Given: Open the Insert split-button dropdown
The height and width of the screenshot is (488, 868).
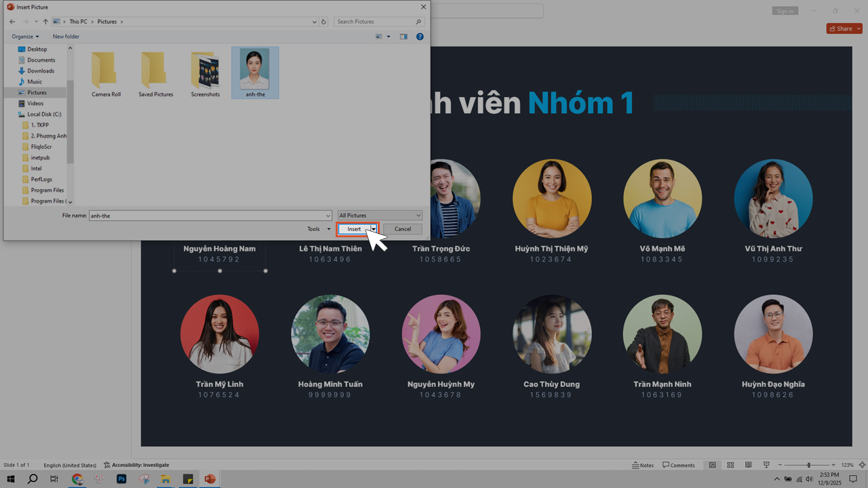Looking at the screenshot, I should click(373, 229).
